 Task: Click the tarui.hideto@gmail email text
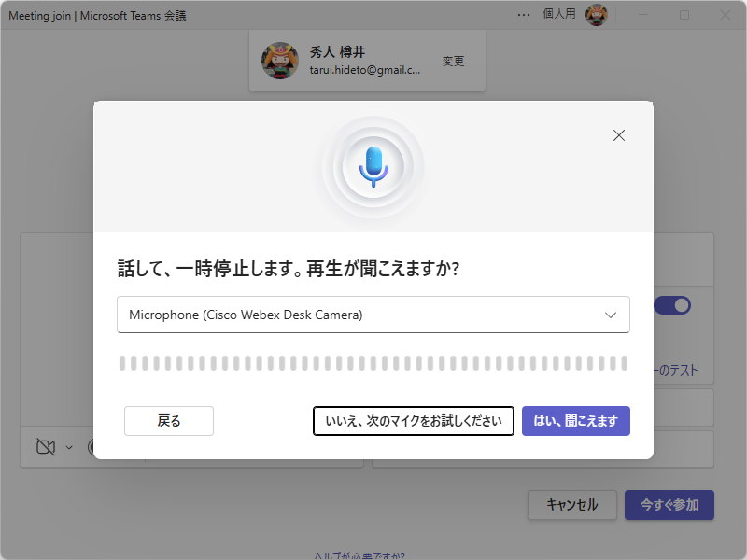coord(365,71)
